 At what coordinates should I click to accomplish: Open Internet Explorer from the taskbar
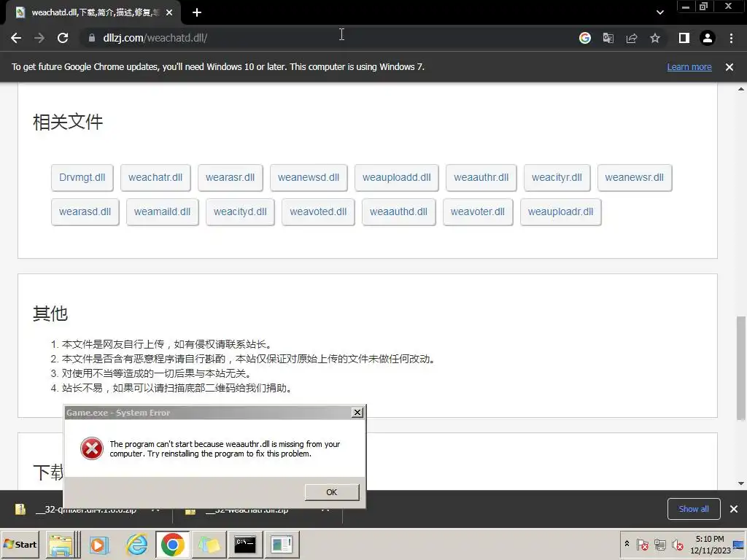(136, 544)
